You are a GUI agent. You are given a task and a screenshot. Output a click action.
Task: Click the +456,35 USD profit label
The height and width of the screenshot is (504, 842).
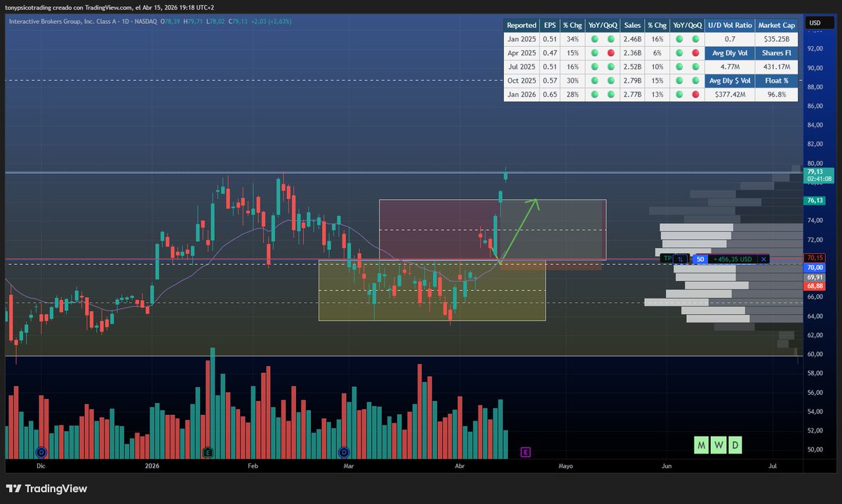(x=733, y=259)
